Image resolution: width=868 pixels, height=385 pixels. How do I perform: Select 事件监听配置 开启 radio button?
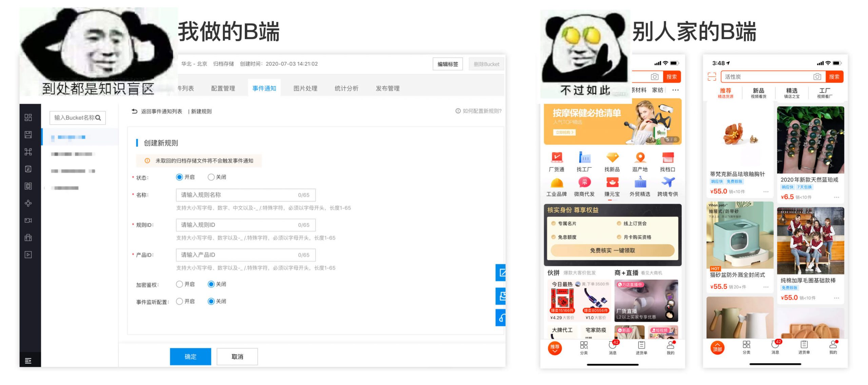point(179,301)
